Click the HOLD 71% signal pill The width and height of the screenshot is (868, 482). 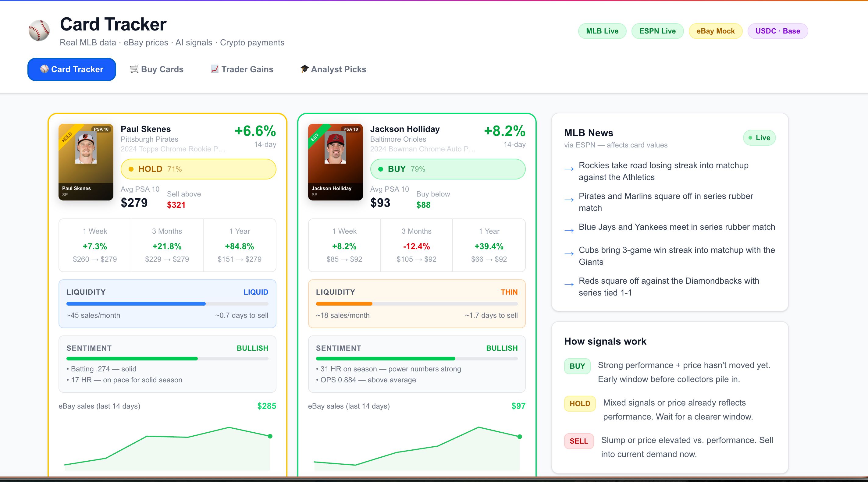198,169
